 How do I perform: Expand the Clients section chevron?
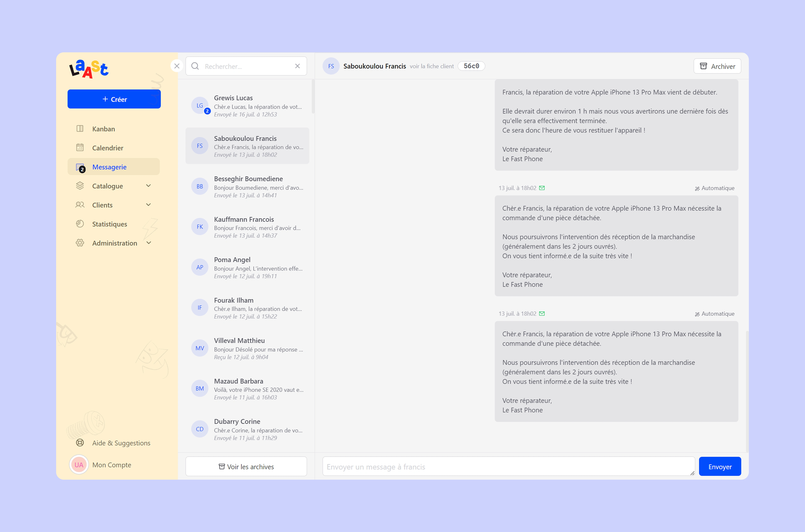tap(148, 205)
